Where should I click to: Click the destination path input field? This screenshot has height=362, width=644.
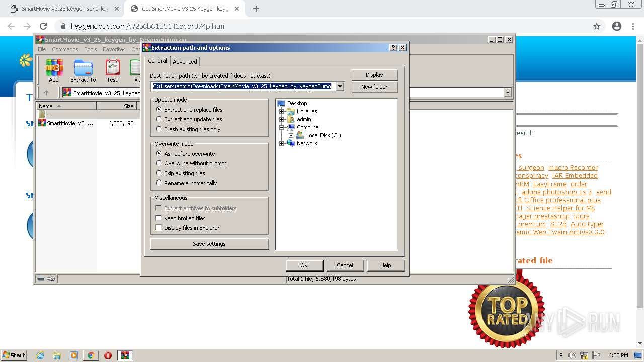click(x=243, y=86)
